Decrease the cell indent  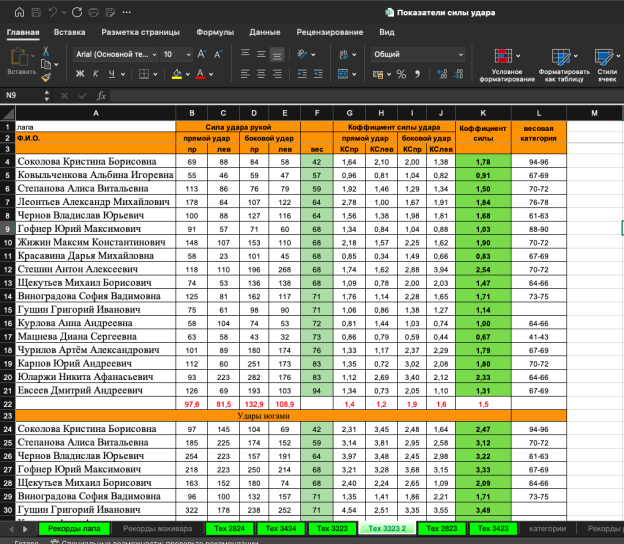point(302,74)
